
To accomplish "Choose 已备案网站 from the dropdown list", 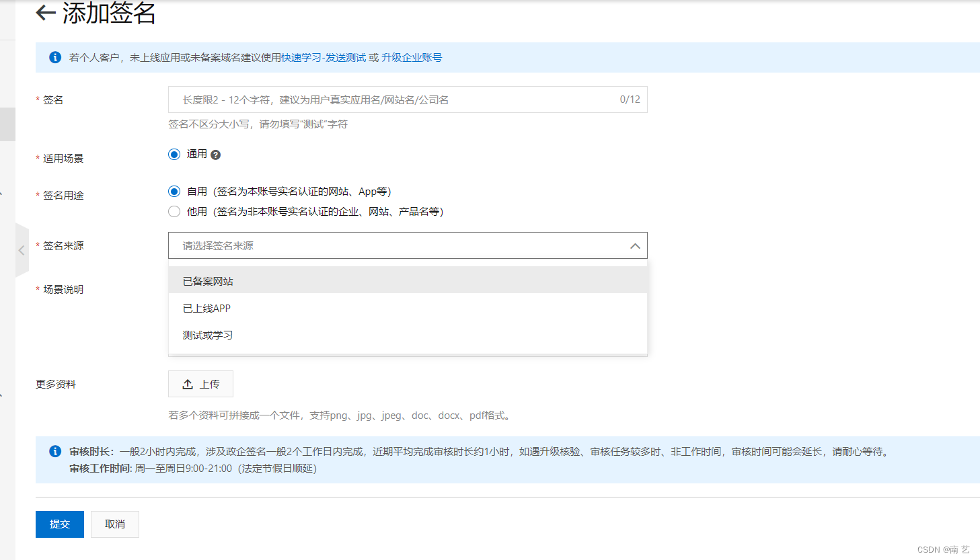I will click(408, 281).
